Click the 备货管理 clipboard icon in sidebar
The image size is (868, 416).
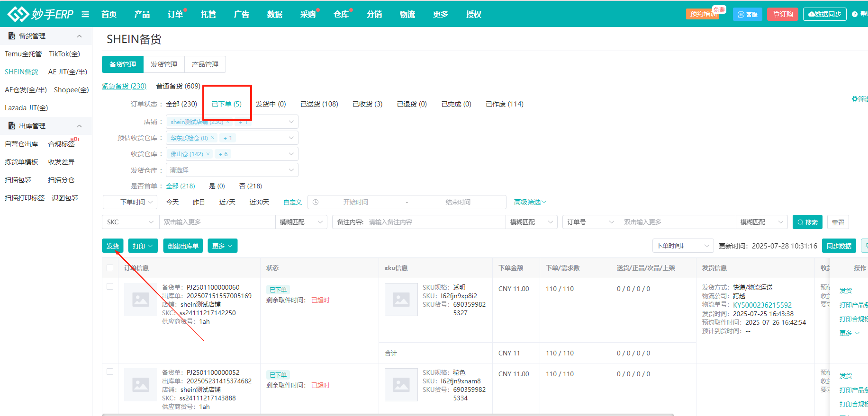12,35
